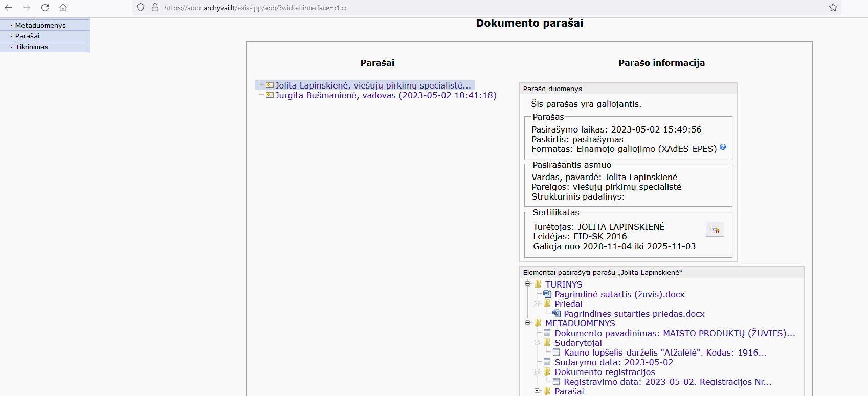Image resolution: width=868 pixels, height=396 pixels.
Task: Select the Parašai sidebar menu item
Action: 27,36
